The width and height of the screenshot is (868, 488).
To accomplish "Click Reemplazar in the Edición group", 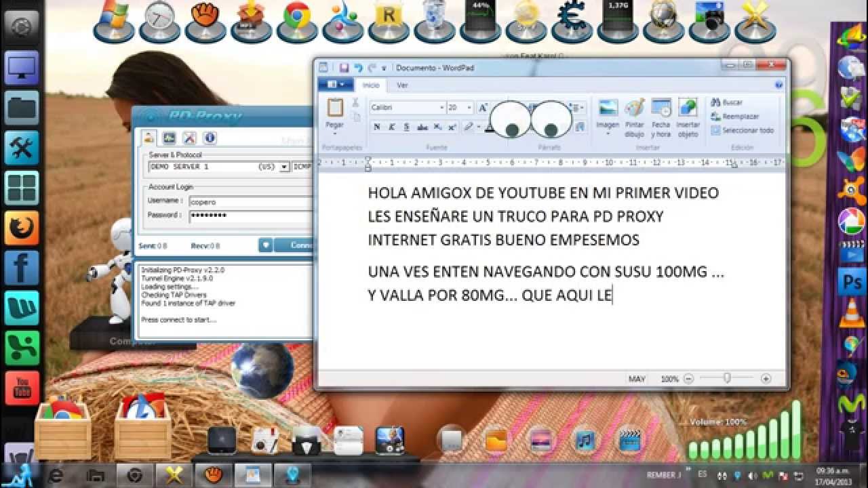I will [x=735, y=117].
